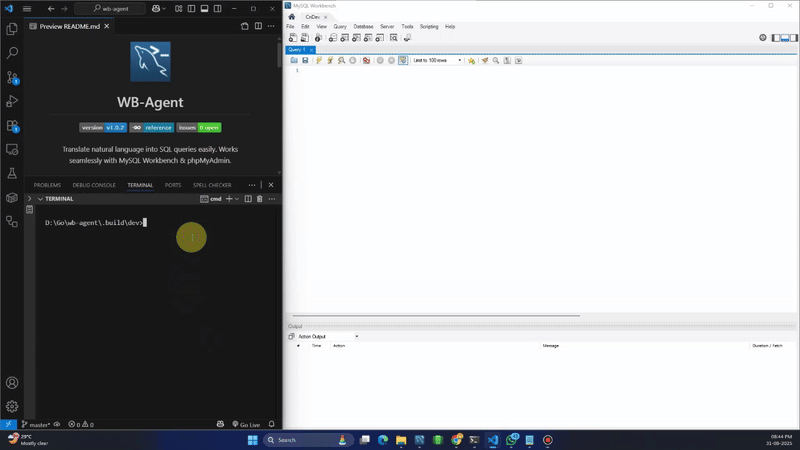Open the Limit to 100 rows dropdown
The image size is (800, 450).
[437, 60]
